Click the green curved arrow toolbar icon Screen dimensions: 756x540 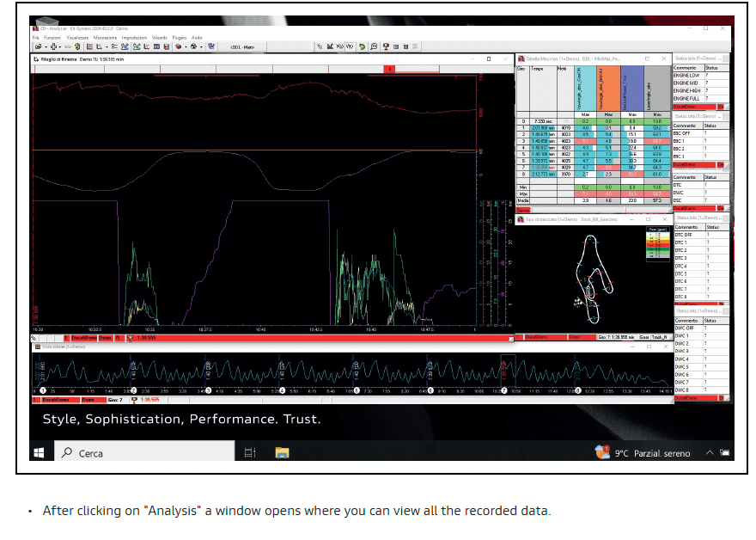point(362,46)
